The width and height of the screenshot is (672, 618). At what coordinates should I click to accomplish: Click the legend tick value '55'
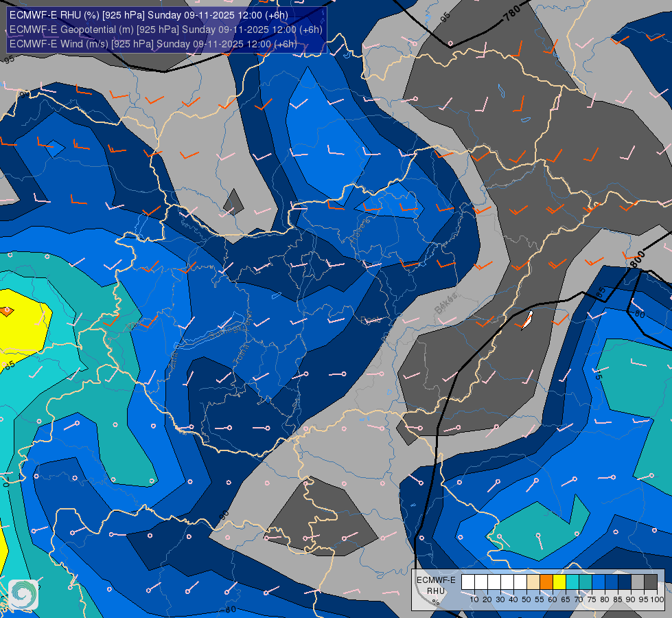click(x=540, y=599)
